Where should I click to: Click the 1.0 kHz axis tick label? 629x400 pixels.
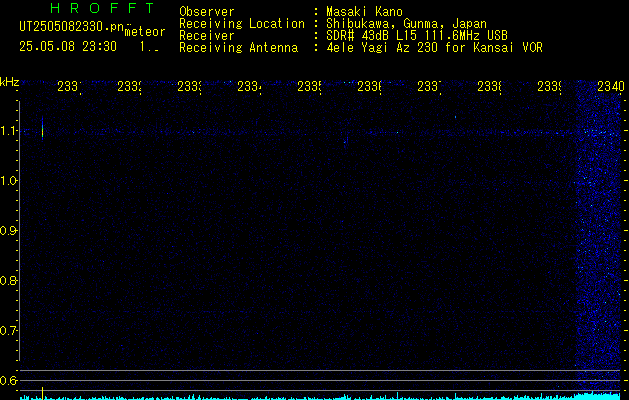pos(8,181)
